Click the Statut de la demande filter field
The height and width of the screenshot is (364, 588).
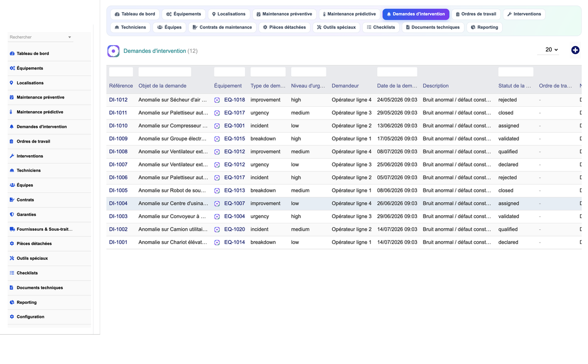point(515,72)
